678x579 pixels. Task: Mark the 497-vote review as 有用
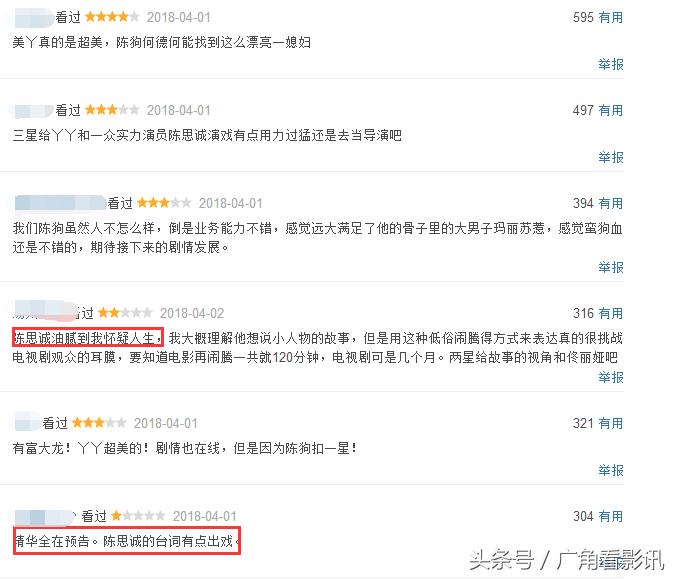pyautogui.click(x=611, y=110)
